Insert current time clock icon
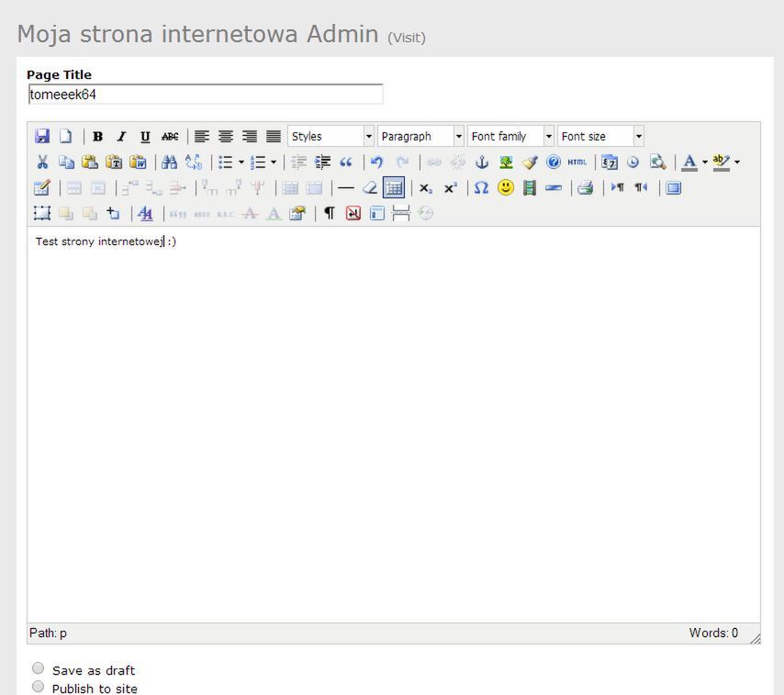Screen dimensions: 784x695 [633, 162]
